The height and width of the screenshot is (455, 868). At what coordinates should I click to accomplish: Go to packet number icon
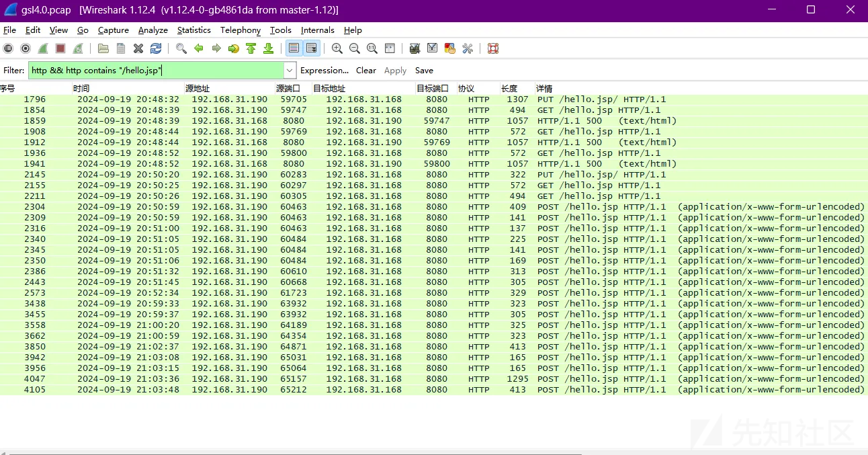pyautogui.click(x=234, y=48)
